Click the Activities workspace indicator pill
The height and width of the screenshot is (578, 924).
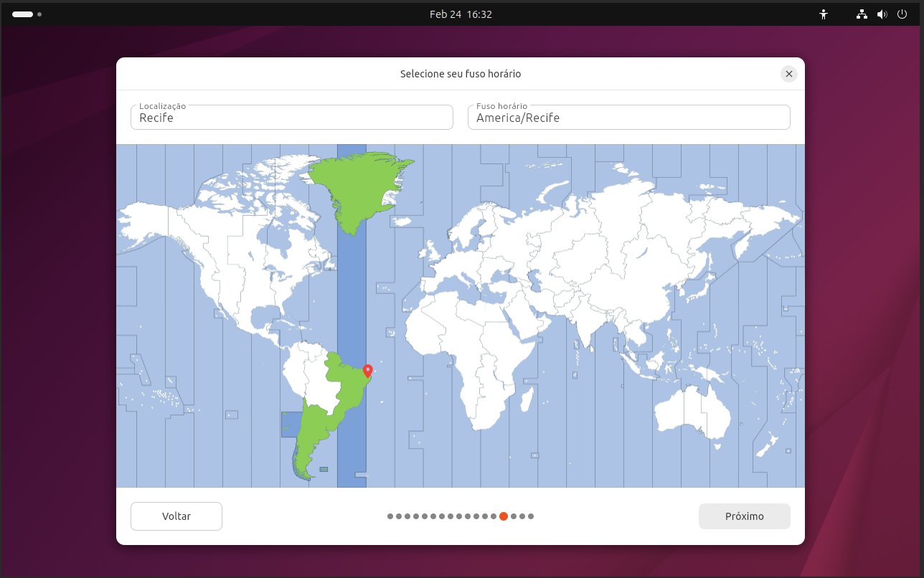pos(23,14)
